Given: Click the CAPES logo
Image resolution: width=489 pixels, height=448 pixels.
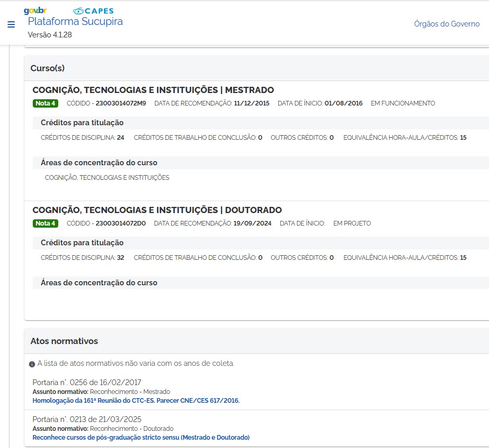Looking at the screenshot, I should pos(93,11).
